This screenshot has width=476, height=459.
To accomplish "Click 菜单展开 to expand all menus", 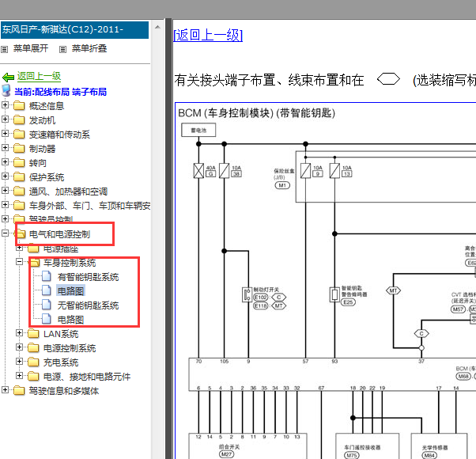I will 31,48.
